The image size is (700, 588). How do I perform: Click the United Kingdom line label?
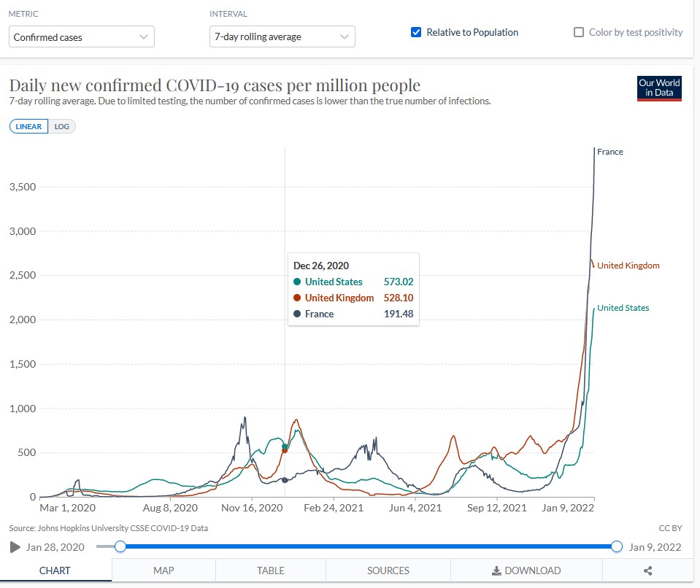click(628, 266)
